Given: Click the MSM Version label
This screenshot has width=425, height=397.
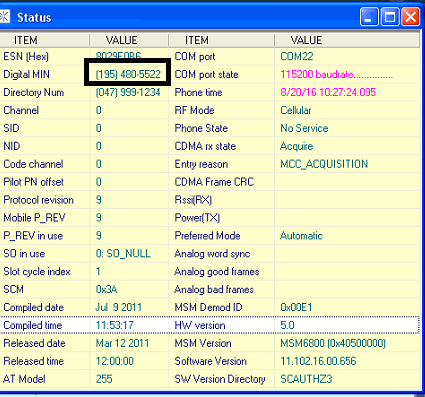Looking at the screenshot, I should pyautogui.click(x=203, y=343).
